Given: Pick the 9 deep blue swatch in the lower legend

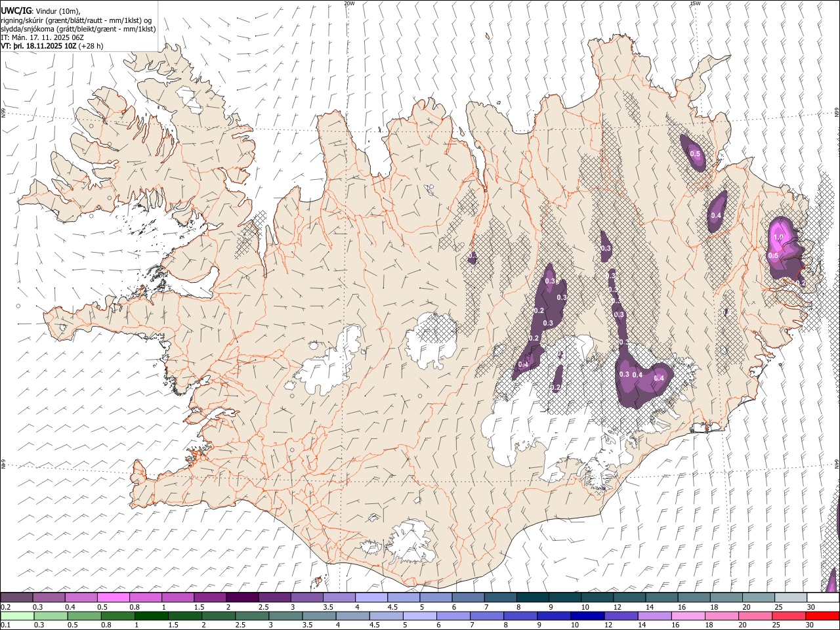Looking at the screenshot, I should (x=554, y=616).
